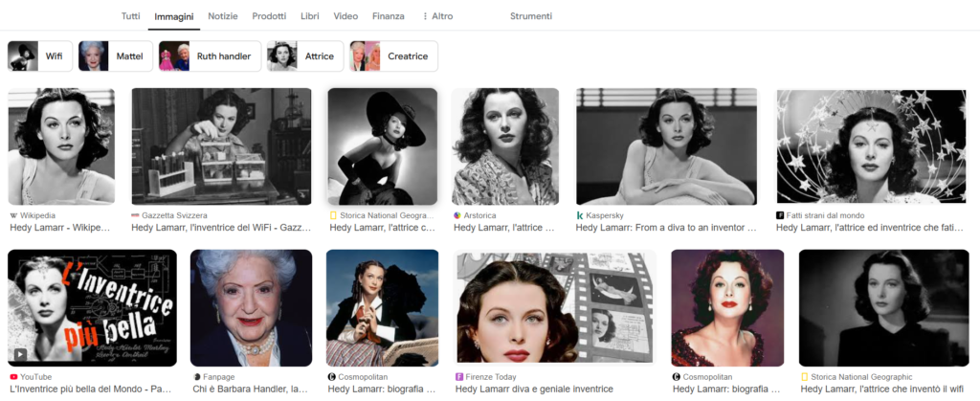Select the Immagini tab
Image resolution: width=980 pixels, height=401 pixels.
174,17
